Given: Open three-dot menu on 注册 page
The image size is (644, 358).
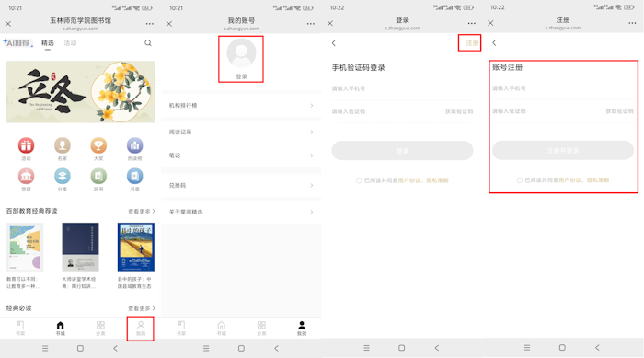Looking at the screenshot, I should (632, 23).
